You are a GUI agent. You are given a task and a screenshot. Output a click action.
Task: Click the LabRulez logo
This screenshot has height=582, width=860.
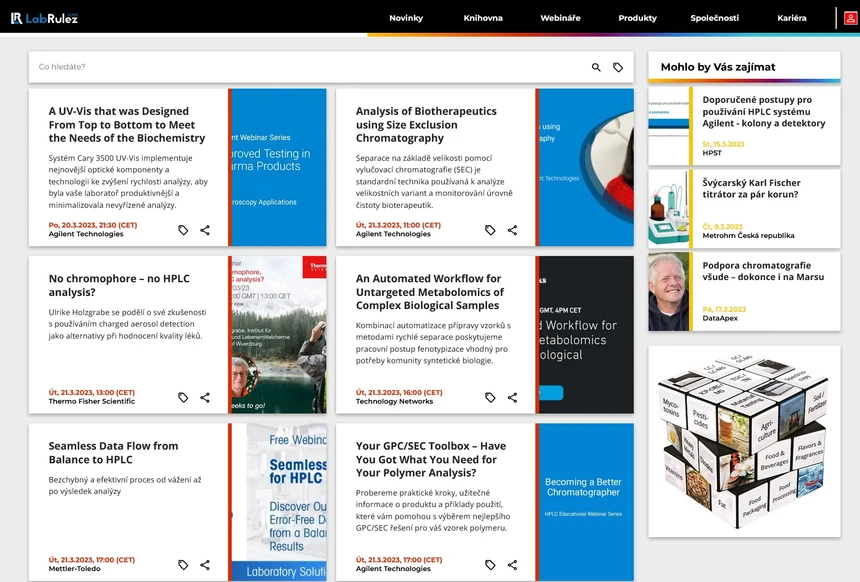point(44,18)
